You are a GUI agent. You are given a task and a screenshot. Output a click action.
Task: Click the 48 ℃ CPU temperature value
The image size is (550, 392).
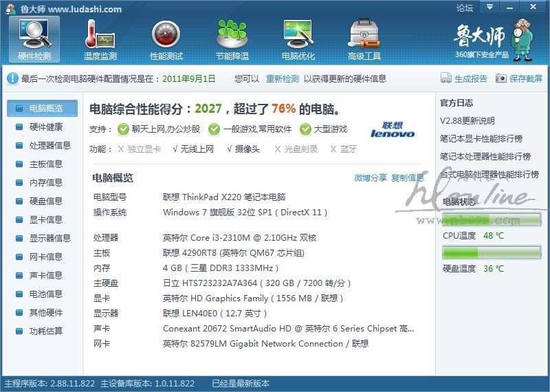pos(494,235)
